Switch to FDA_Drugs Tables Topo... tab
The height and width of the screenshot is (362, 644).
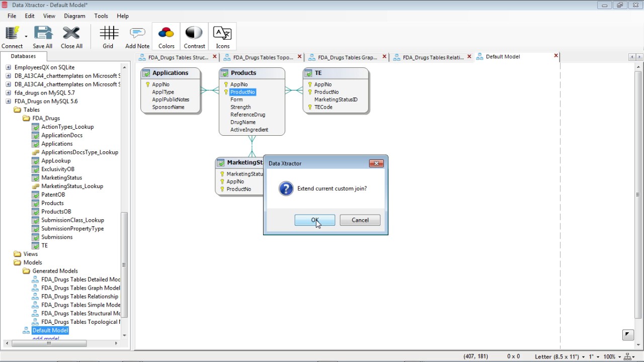[x=263, y=57]
